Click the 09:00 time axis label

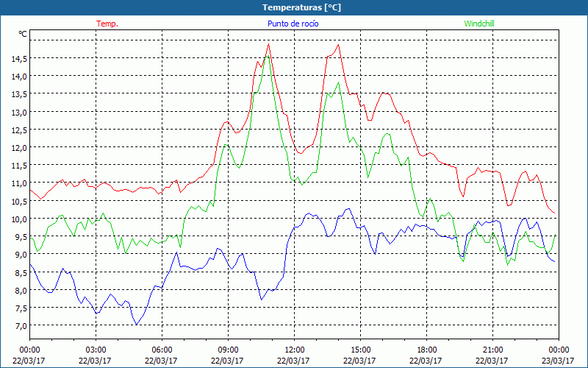pyautogui.click(x=228, y=350)
